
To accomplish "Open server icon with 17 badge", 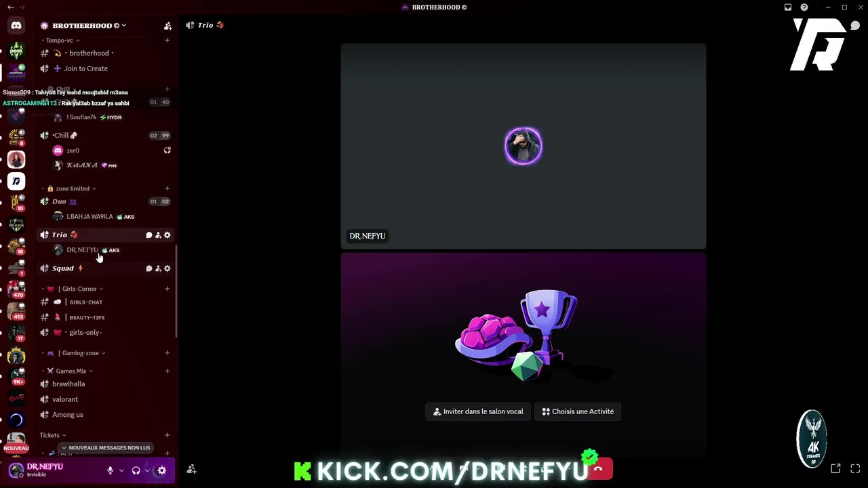I will (16, 333).
